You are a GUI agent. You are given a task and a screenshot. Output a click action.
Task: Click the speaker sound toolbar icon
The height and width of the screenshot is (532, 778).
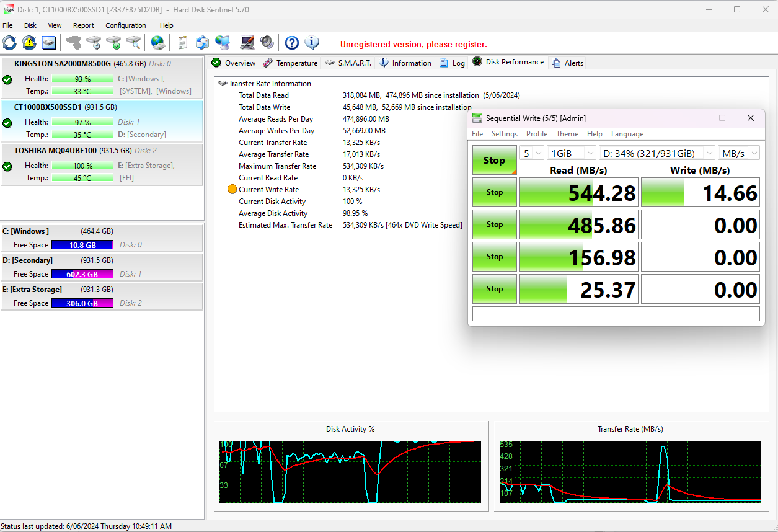(267, 43)
